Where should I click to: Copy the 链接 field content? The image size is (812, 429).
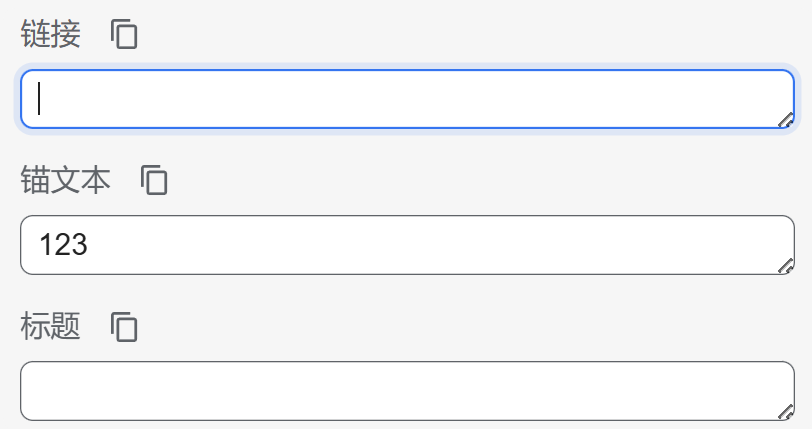(x=124, y=35)
